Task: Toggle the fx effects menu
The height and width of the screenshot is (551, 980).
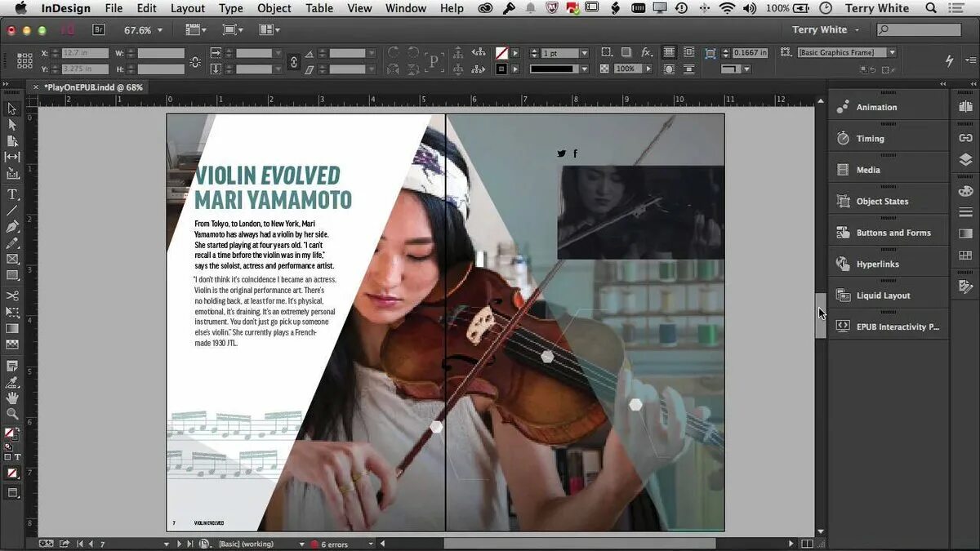Action: click(x=645, y=54)
